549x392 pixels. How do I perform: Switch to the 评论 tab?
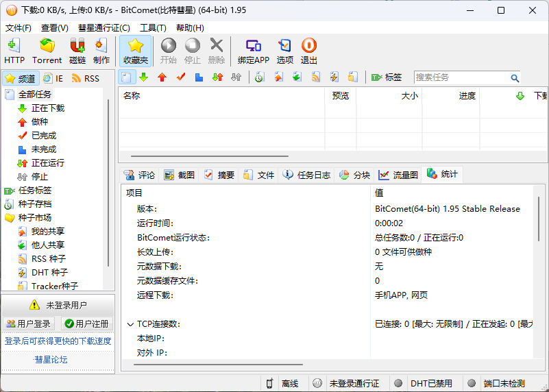coord(139,175)
